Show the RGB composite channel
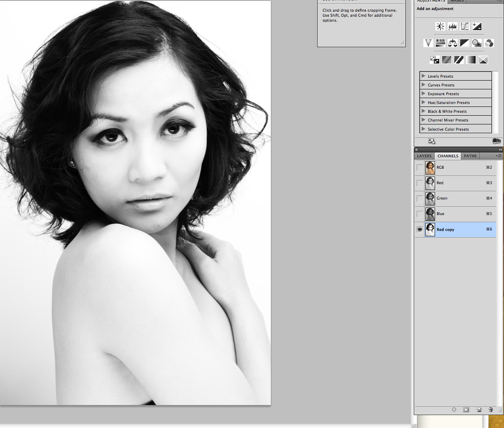Screen dimensions: 504x428 pos(420,167)
